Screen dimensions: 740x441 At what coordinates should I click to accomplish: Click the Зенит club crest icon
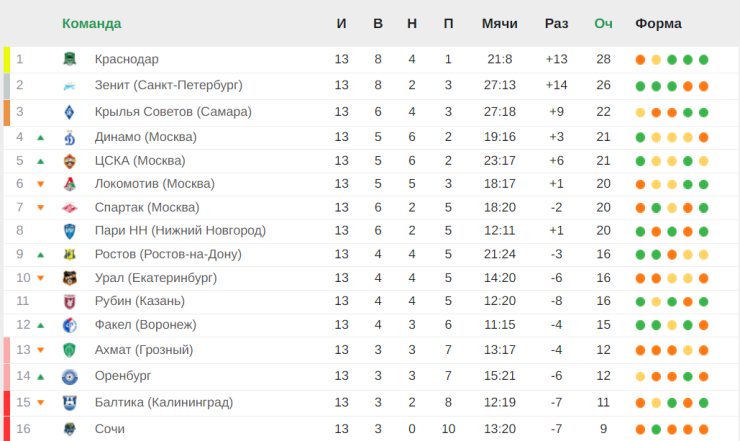70,85
